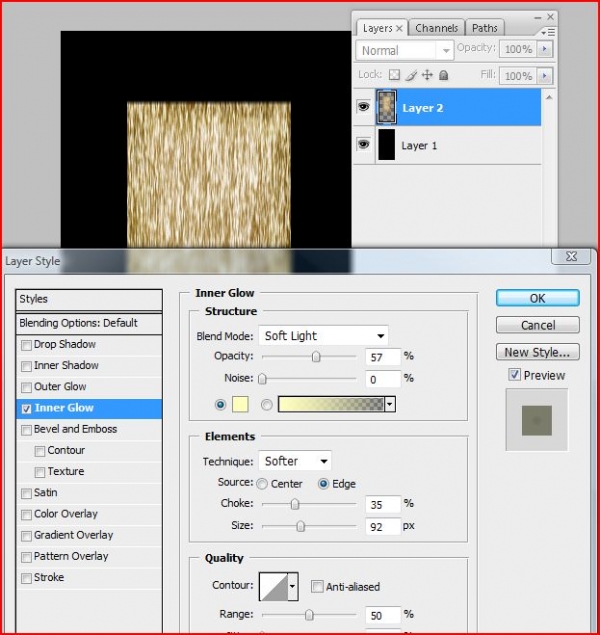Close the Layers tab with its x
Image resolution: width=600 pixels, height=635 pixels.
399,28
